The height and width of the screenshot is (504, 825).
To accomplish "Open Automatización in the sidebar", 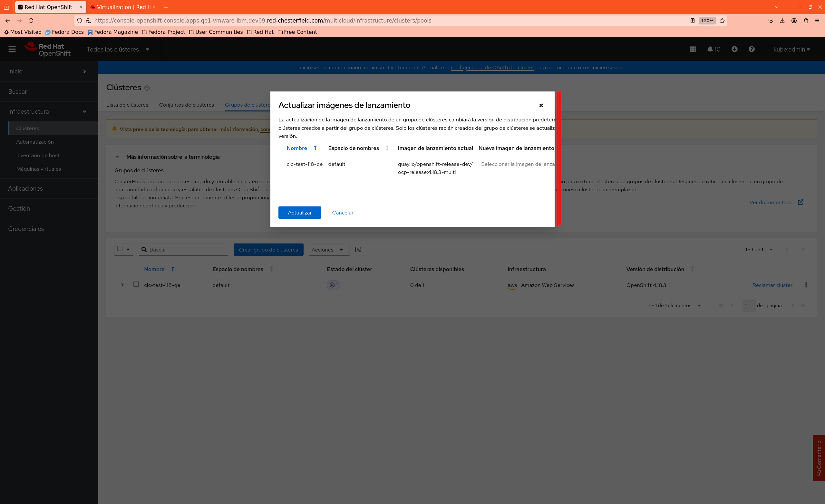I will click(35, 142).
